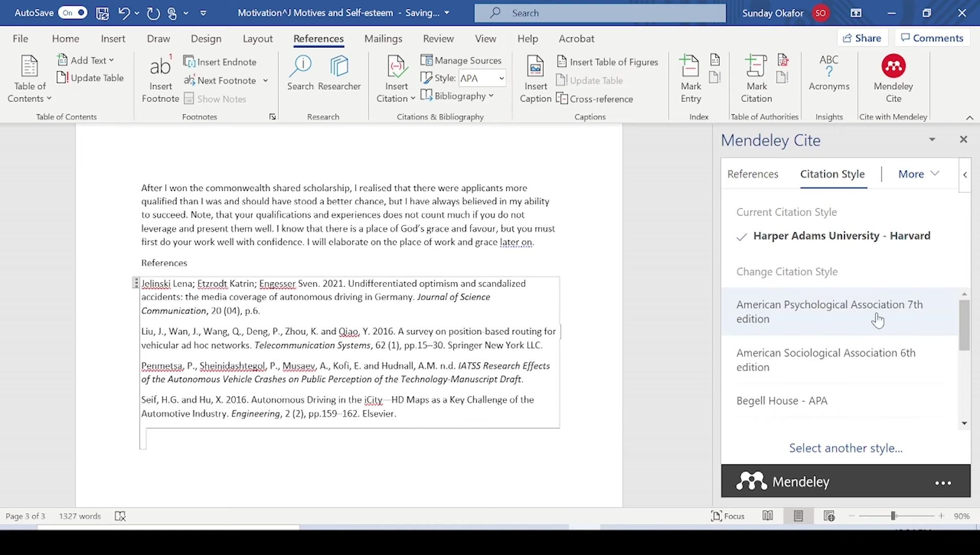Screen dimensions: 980x555
Task: Click Insert Endnote
Action: 220,62
